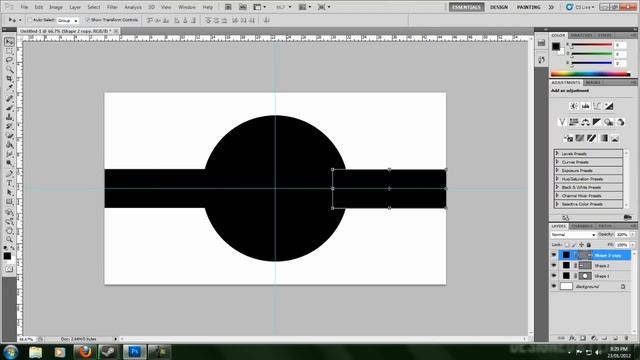The image size is (640, 360).
Task: Select the Lasso tool
Action: click(x=9, y=60)
